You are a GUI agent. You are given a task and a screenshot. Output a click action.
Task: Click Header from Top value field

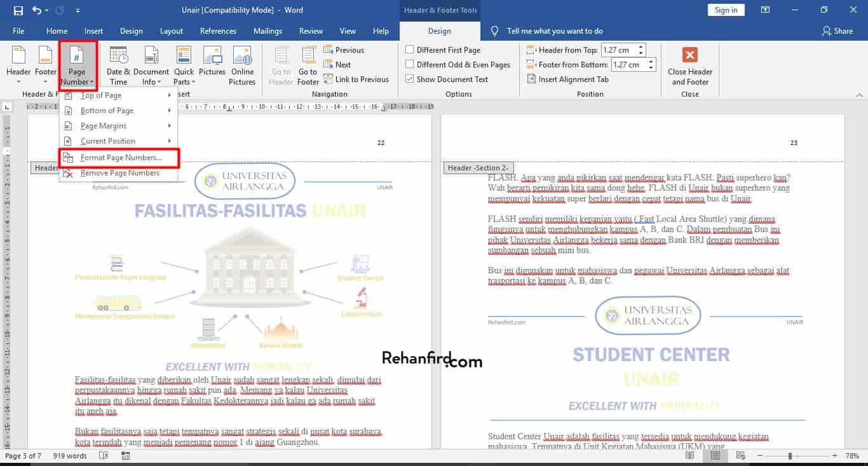[x=618, y=50]
